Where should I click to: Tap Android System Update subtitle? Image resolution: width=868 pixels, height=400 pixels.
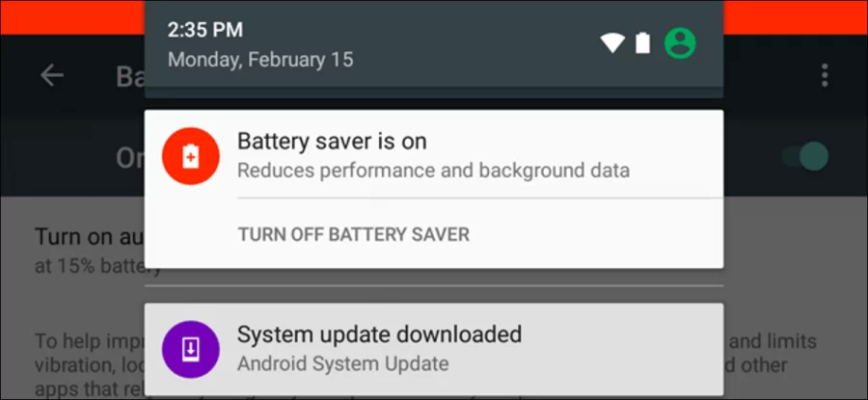[342, 364]
